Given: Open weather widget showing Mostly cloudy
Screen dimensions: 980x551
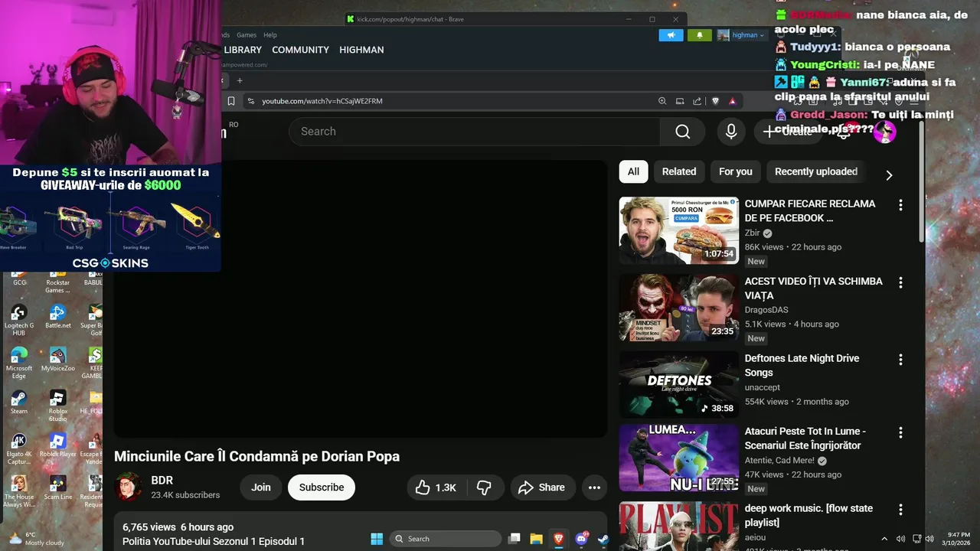Looking at the screenshot, I should coord(36,539).
